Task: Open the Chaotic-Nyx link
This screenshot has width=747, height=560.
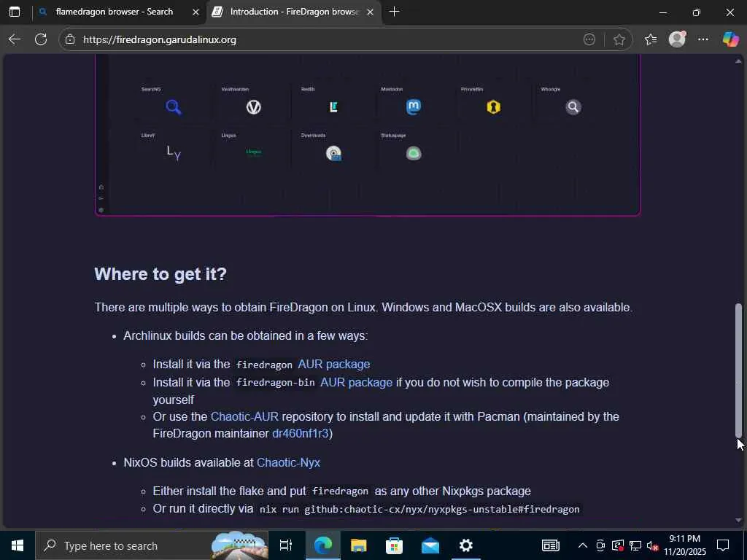Action: click(x=288, y=463)
